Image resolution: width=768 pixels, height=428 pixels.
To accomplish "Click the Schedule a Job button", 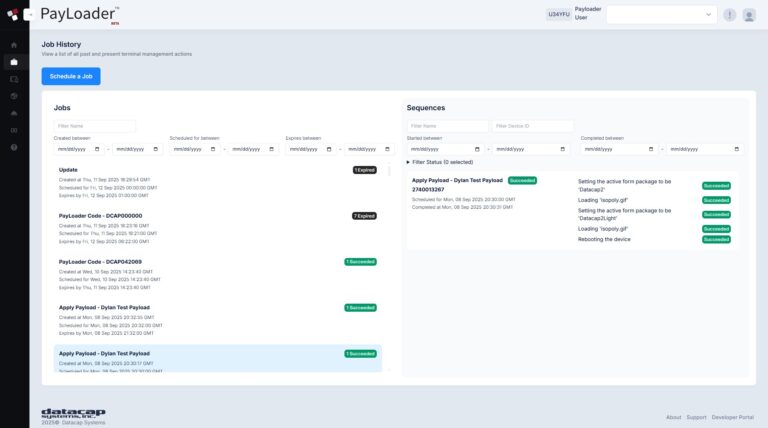I will click(71, 76).
